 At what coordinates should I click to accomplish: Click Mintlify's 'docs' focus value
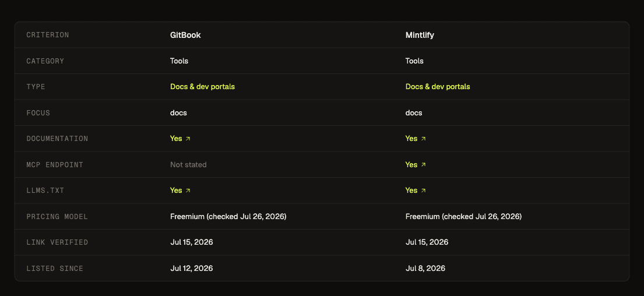(414, 112)
